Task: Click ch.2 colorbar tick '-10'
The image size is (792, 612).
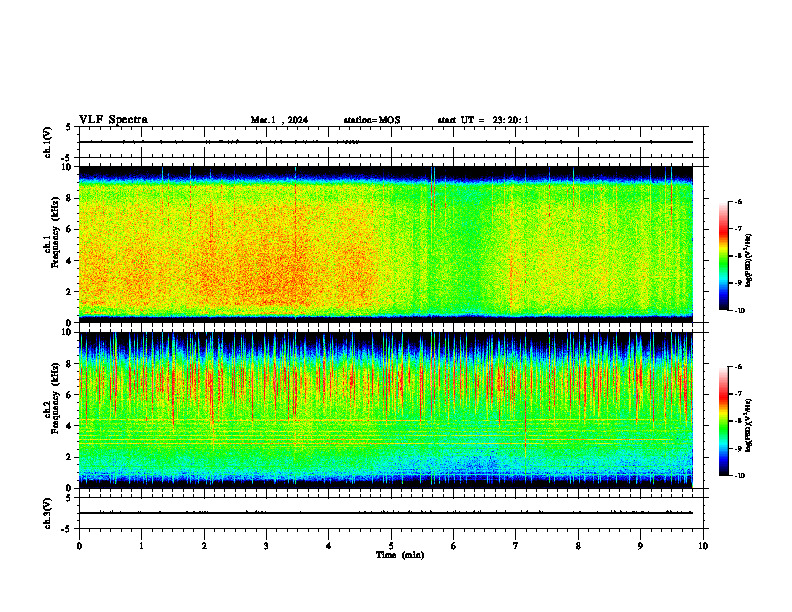Action: 739,475
